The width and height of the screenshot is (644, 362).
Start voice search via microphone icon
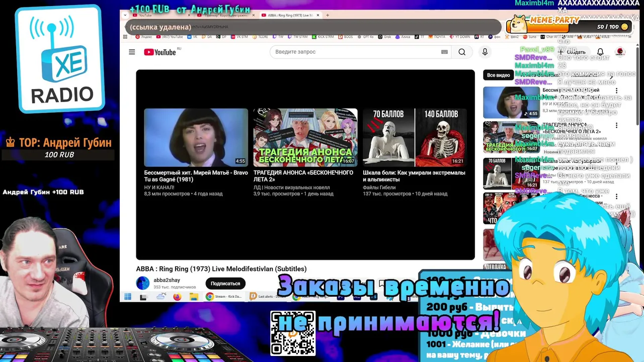(485, 52)
